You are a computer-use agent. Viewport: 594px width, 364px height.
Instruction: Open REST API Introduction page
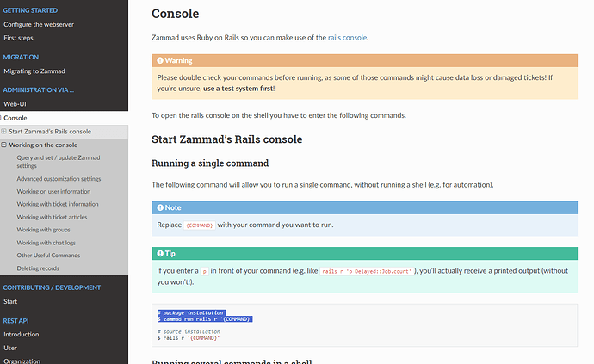22,335
